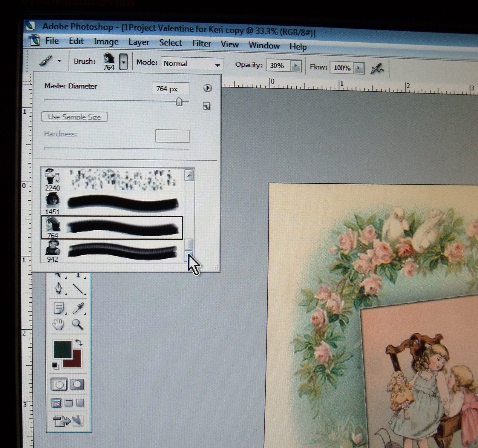
Task: Select the Zoom magnifier tool
Action: pos(78,324)
